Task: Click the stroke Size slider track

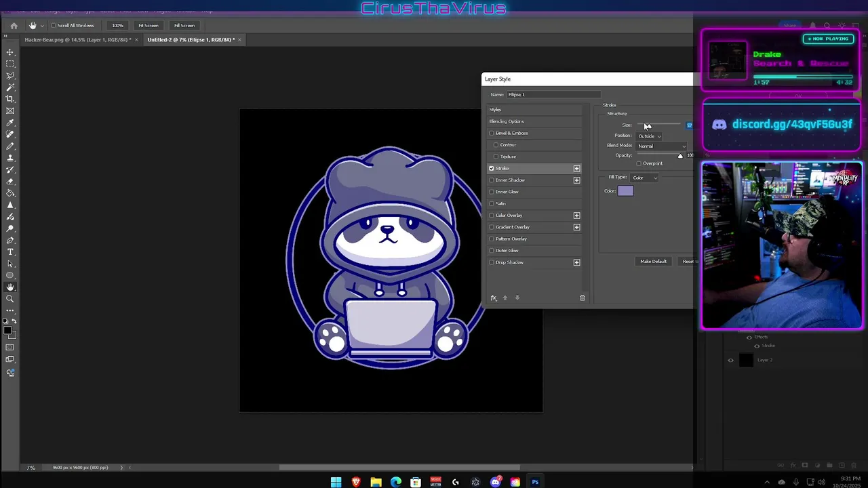Action: tap(658, 125)
